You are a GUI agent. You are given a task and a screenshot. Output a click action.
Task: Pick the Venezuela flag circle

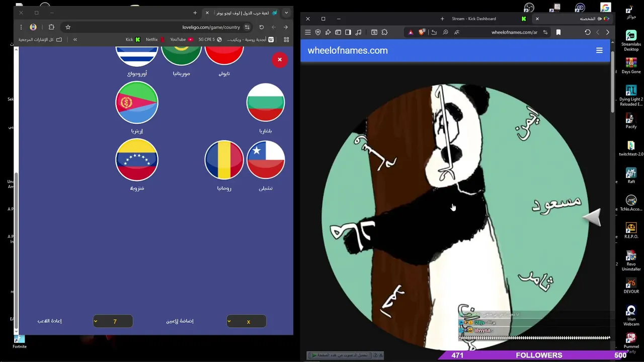[137, 160]
